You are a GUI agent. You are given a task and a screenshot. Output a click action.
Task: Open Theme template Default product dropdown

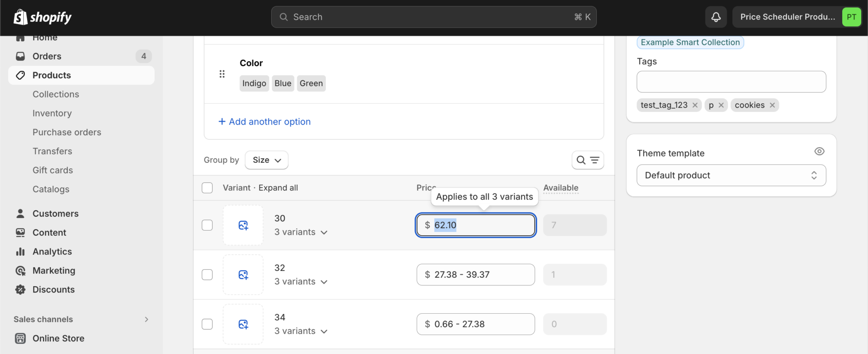point(731,176)
